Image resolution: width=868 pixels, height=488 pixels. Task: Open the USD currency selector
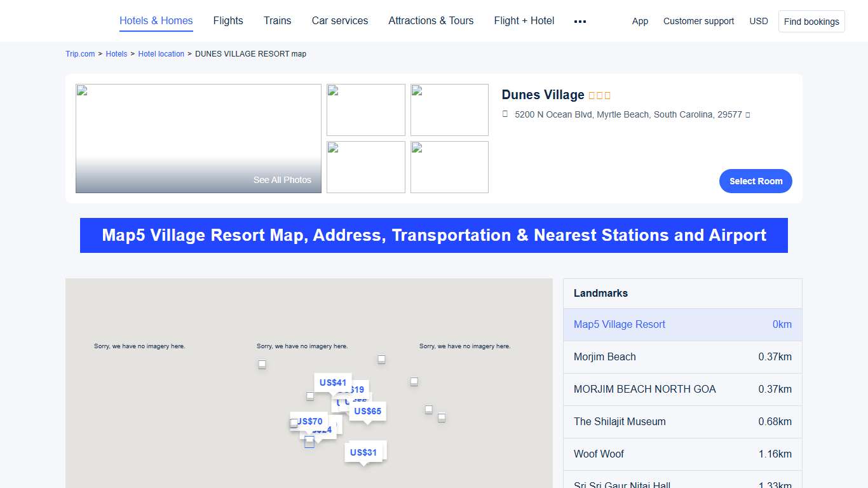(759, 21)
